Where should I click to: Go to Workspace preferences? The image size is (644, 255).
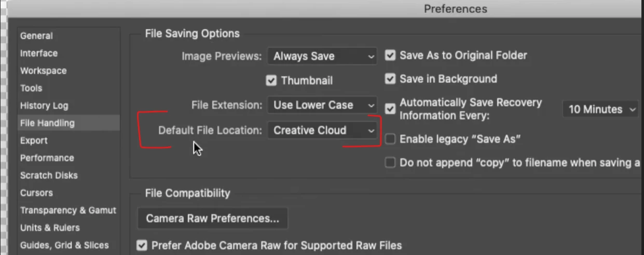click(43, 70)
